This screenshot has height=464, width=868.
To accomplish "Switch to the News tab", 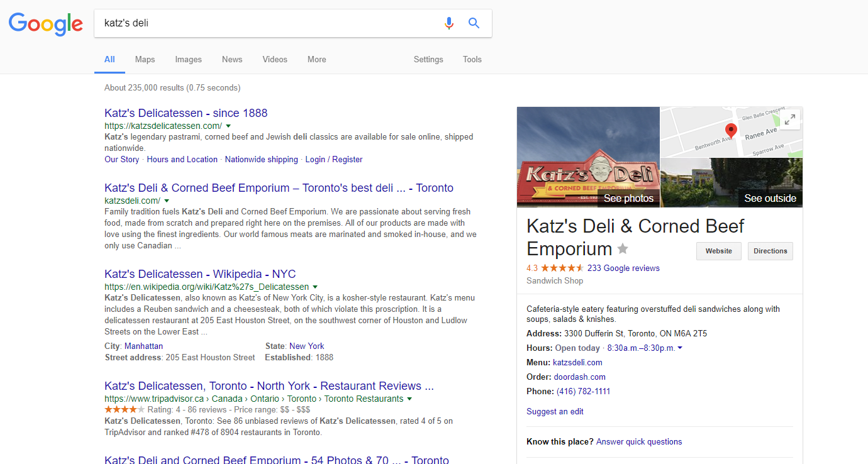I will (x=232, y=60).
